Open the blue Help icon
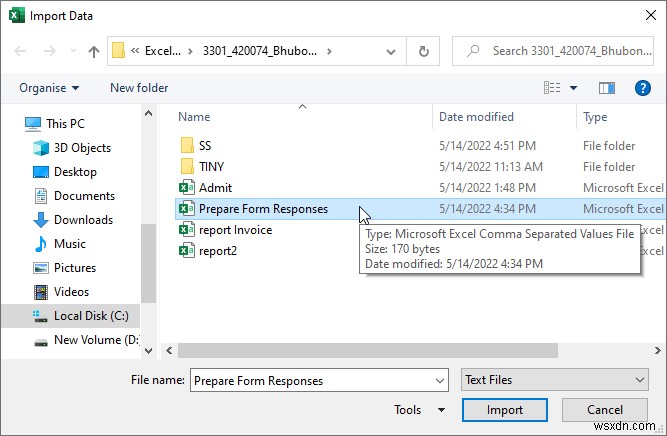The height and width of the screenshot is (436, 667). pyautogui.click(x=642, y=88)
